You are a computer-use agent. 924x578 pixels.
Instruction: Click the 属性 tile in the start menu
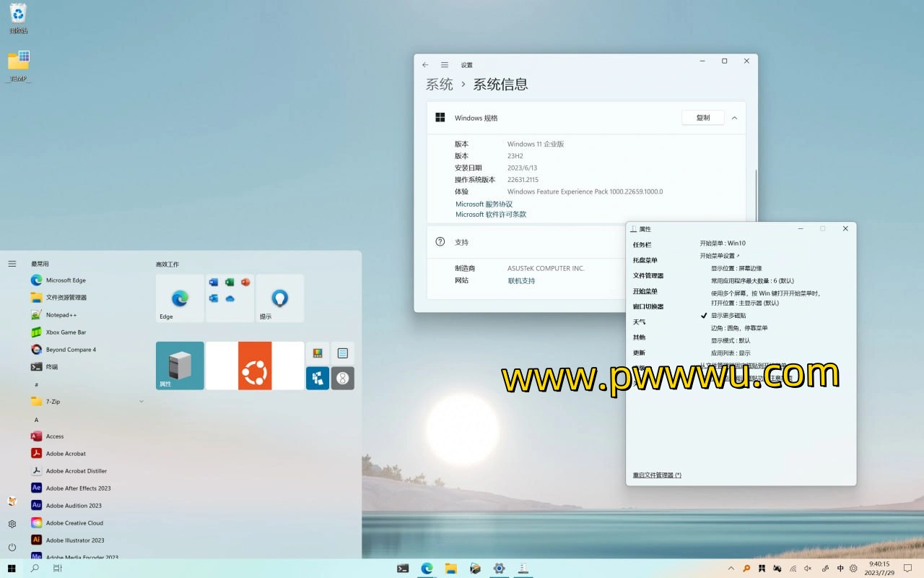pos(180,366)
